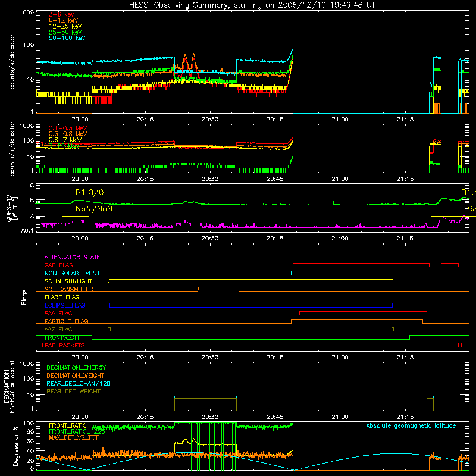
Task: Select the ATTENUATOR_STATE flag label
Action: [x=72, y=257]
